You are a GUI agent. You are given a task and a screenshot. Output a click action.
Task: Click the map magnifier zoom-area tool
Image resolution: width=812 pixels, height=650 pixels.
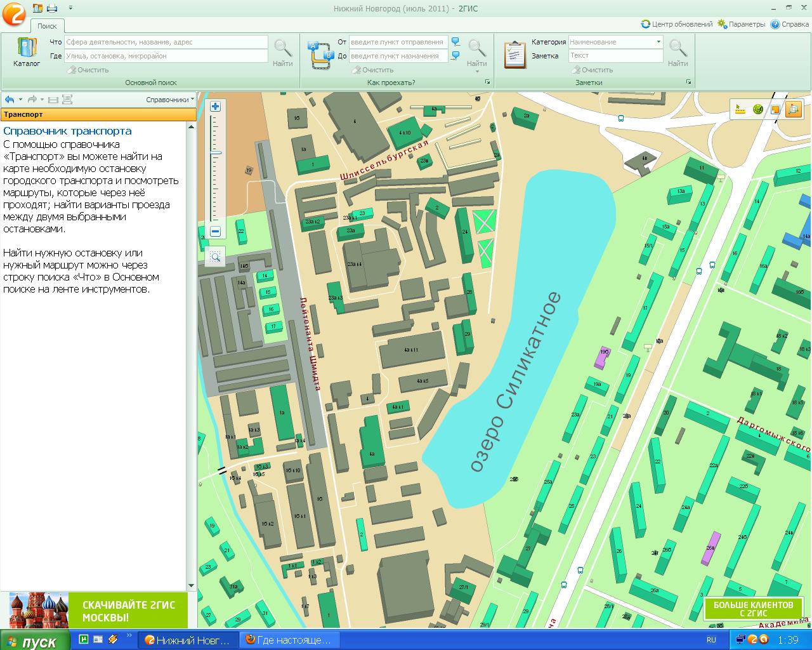click(215, 257)
